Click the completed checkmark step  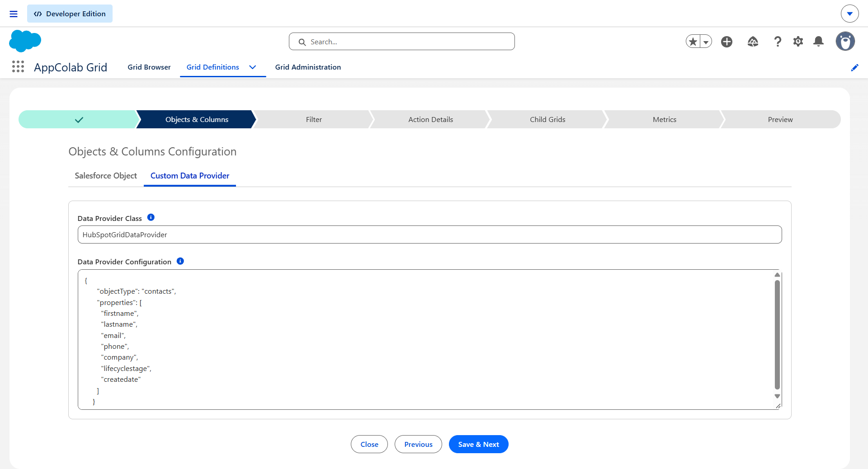tap(79, 119)
